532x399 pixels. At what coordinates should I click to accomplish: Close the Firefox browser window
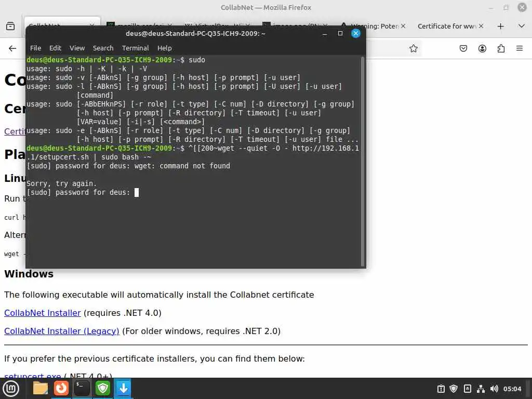click(522, 7)
